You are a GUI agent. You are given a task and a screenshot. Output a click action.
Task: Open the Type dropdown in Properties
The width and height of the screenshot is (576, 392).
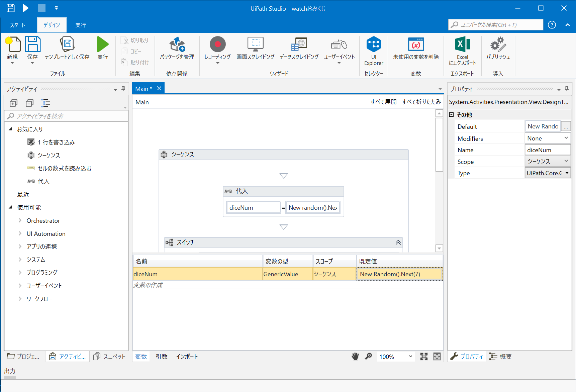point(567,173)
